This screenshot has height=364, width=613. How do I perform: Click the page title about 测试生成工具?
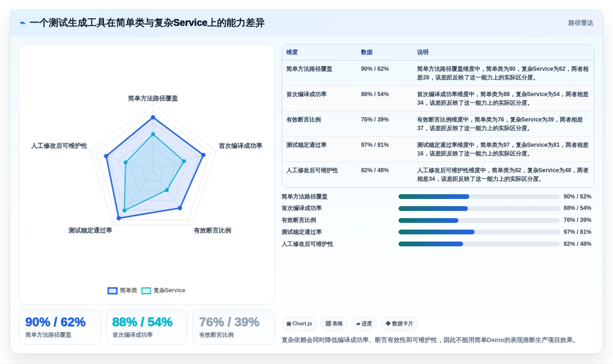point(147,23)
